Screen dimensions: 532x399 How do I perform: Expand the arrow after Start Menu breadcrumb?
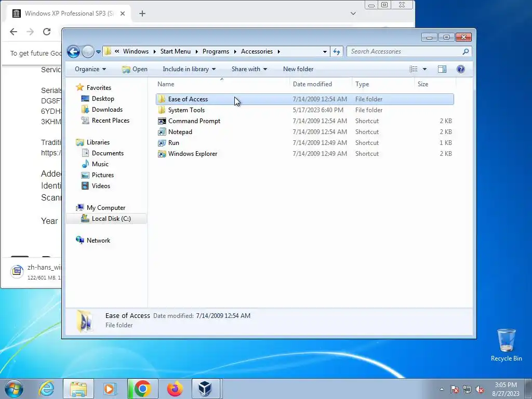196,51
